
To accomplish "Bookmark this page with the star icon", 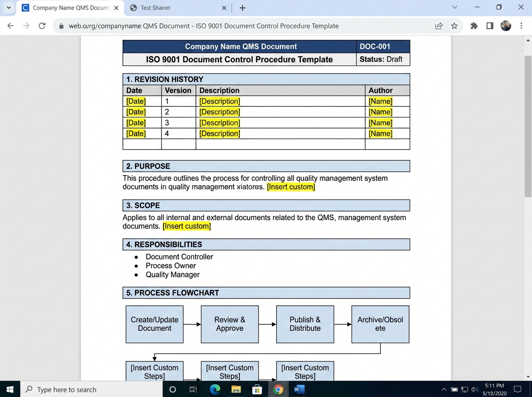I will pos(454,26).
